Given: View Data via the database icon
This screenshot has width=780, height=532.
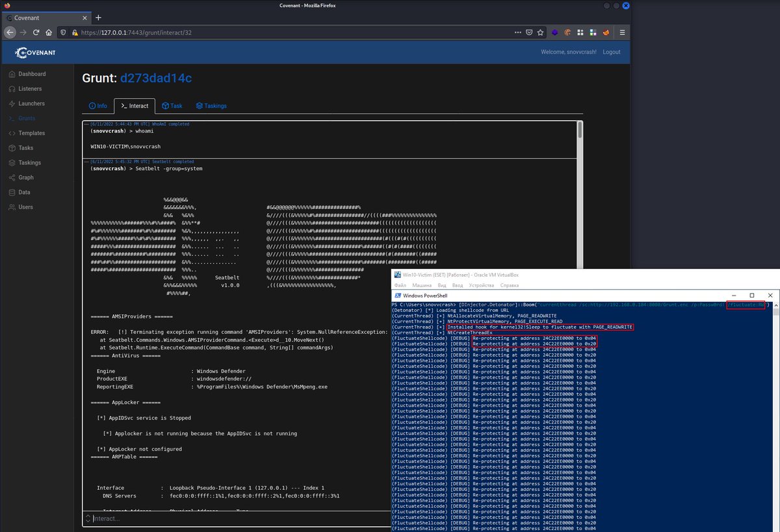Looking at the screenshot, I should point(11,192).
